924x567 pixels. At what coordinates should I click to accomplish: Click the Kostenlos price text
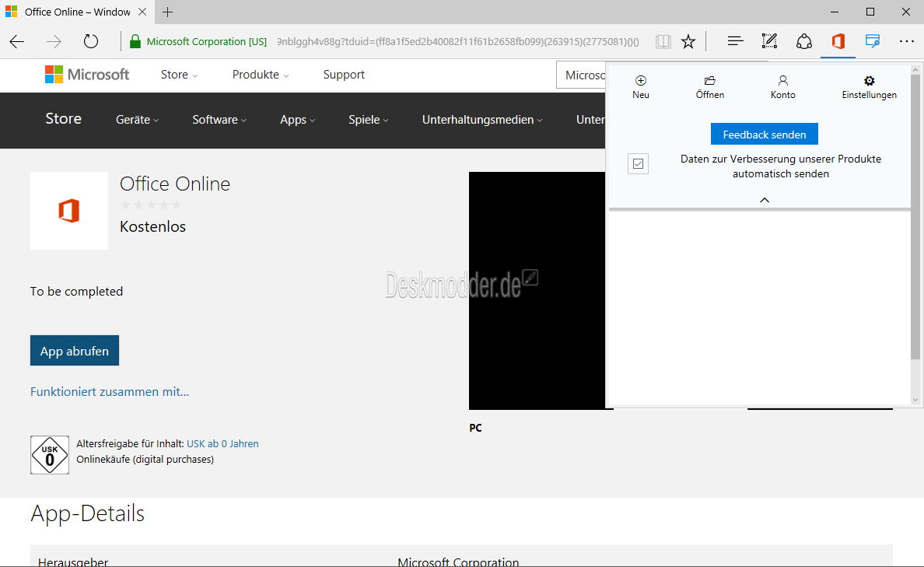pyautogui.click(x=152, y=227)
